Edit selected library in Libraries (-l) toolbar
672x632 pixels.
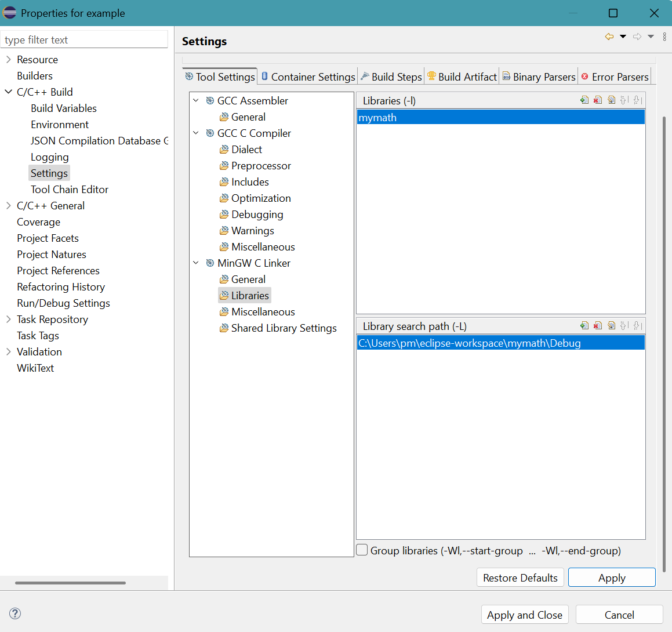[611, 100]
